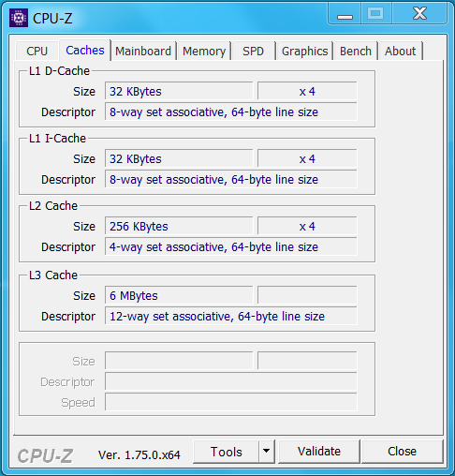
Task: Click the L2 Cache group label
Action: (53, 206)
